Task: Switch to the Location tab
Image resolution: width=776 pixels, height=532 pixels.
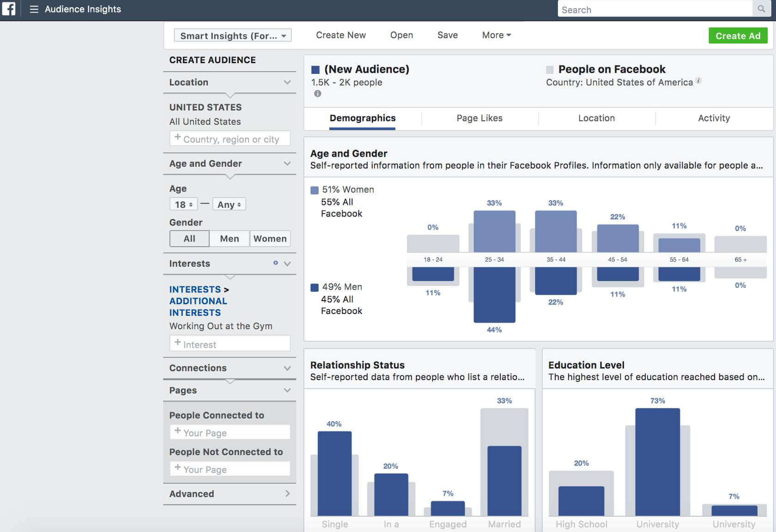Action: pos(597,118)
